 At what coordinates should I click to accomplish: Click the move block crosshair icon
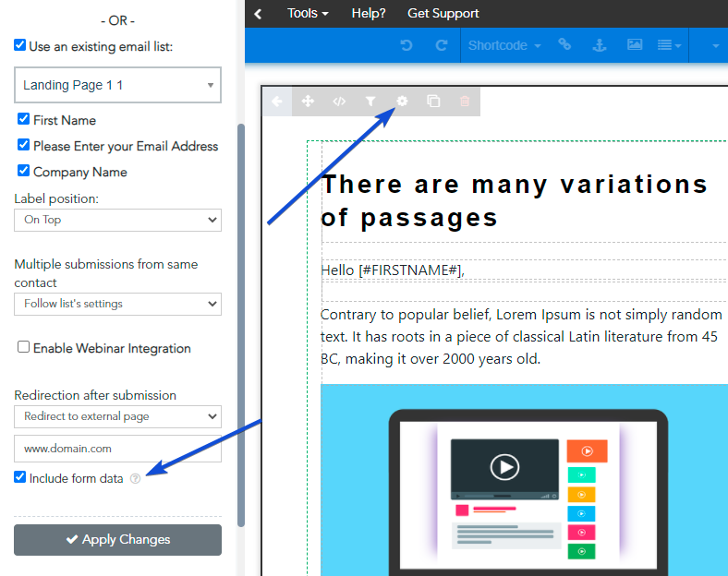pyautogui.click(x=308, y=102)
